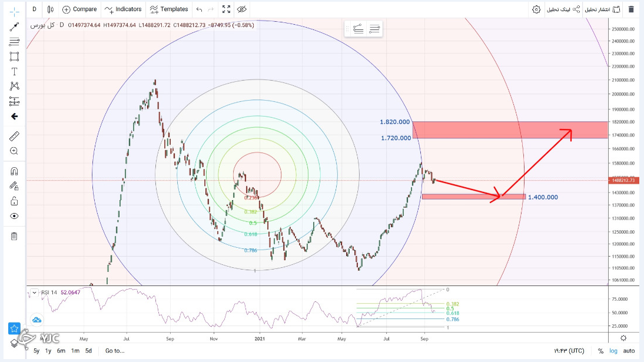Click the 1.400.000 red support zone
Image resolution: width=644 pixels, height=362 pixels.
[473, 197]
